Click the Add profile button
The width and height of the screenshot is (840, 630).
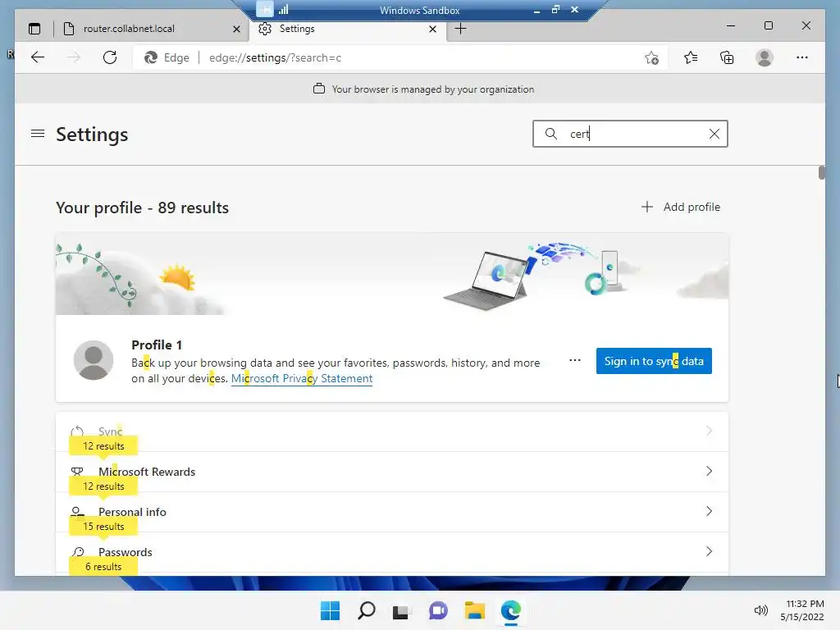coord(681,207)
